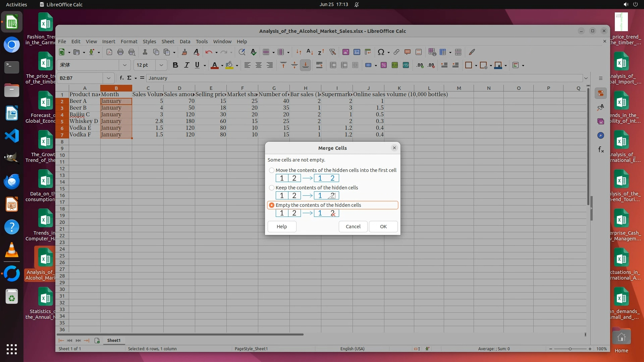Screen dimensions: 644x362
Task: Click the Sort Ascending toolbar icon
Action: coord(310,52)
